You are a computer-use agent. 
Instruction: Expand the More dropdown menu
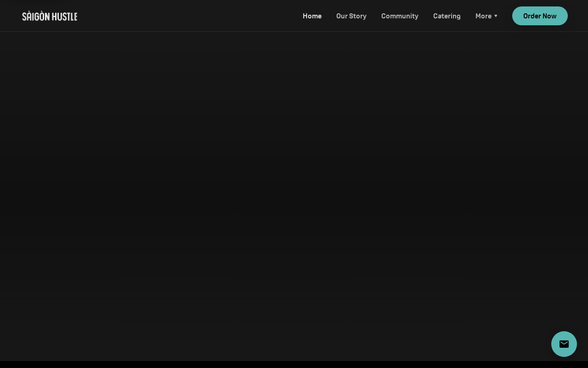(486, 16)
